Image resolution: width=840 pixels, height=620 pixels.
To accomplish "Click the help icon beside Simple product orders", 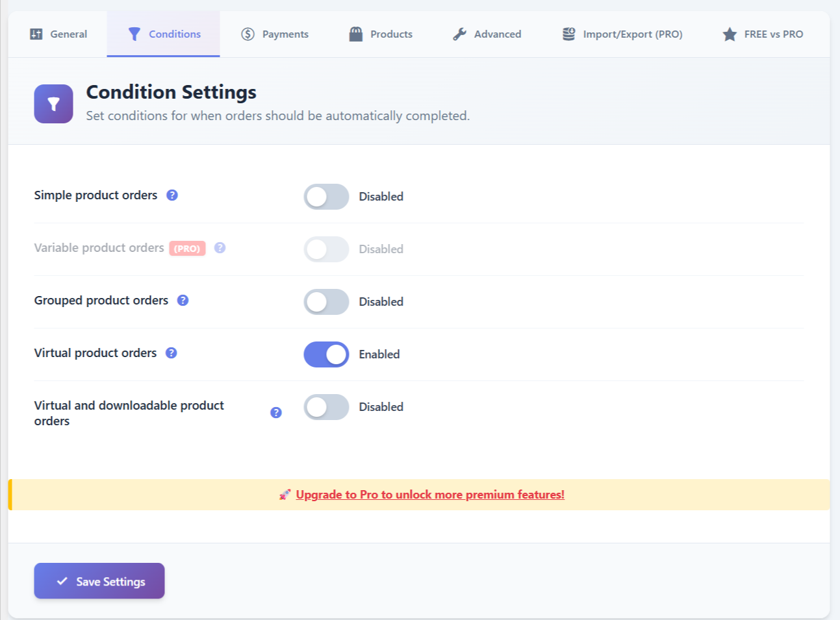I will 172,195.
